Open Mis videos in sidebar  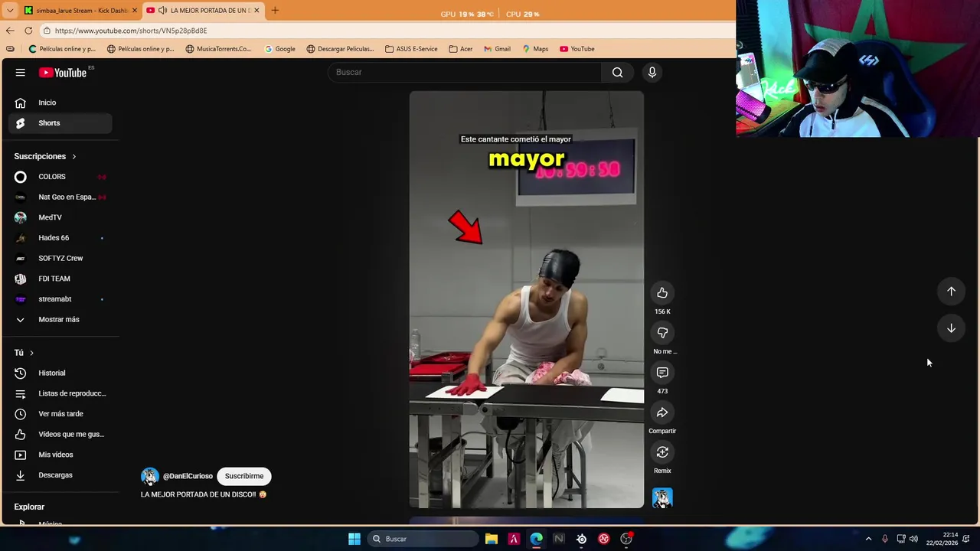(60, 455)
